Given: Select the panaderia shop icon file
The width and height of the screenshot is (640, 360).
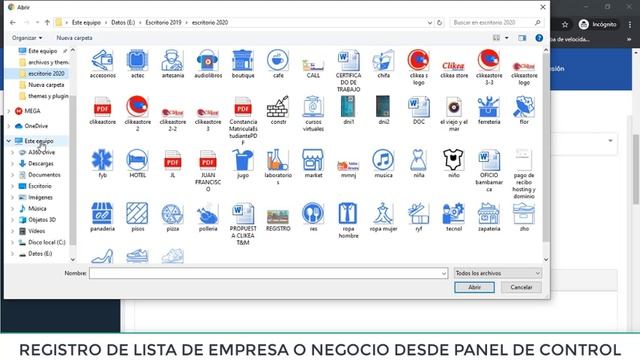Looking at the screenshot, I should point(102,217).
